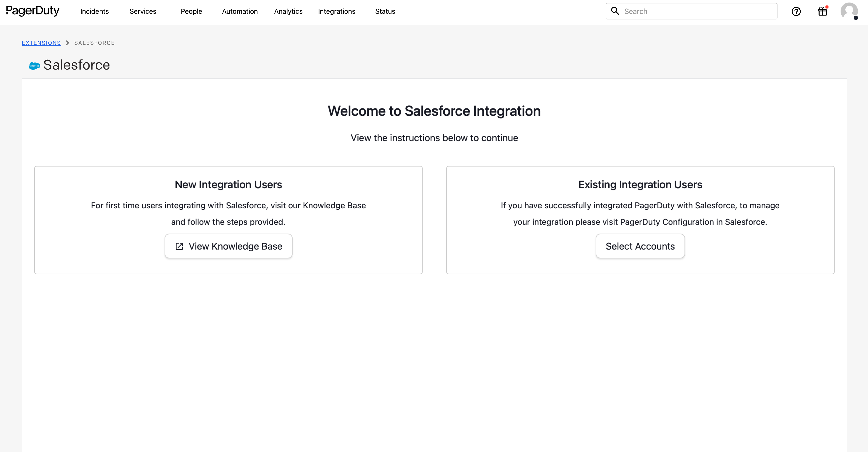The height and width of the screenshot is (452, 868).
Task: Click the breadcrumb chevron separator
Action: pyautogui.click(x=67, y=43)
